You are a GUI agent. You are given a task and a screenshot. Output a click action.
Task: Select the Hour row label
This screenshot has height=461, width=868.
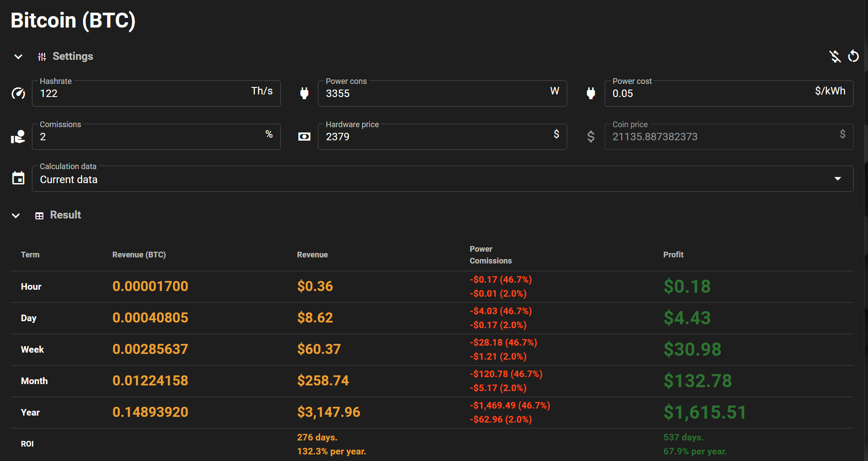pos(31,287)
